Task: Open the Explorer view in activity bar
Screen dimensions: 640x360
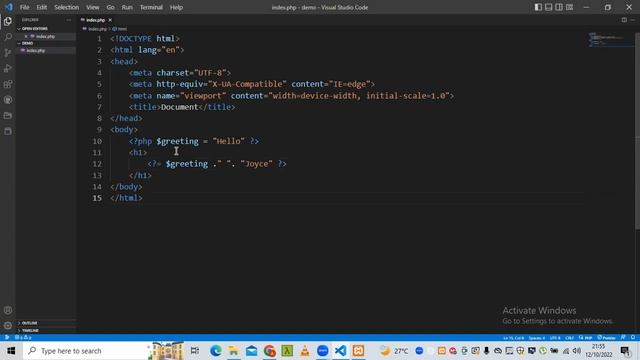Action: point(8,21)
